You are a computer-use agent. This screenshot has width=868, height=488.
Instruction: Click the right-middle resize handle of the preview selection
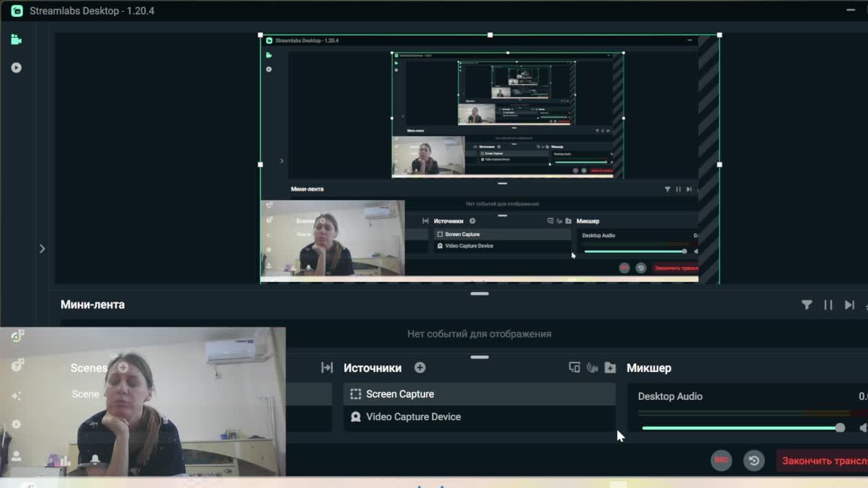719,164
